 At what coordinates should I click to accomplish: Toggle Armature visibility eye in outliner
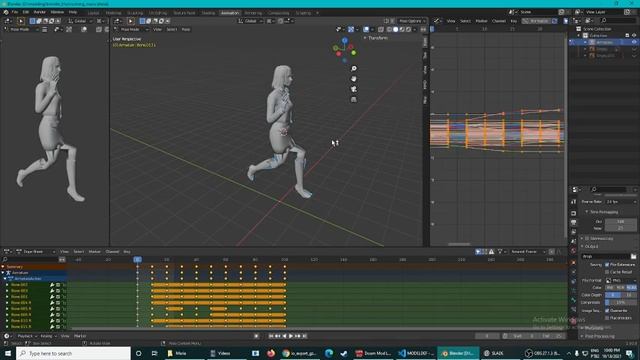pyautogui.click(x=634, y=42)
